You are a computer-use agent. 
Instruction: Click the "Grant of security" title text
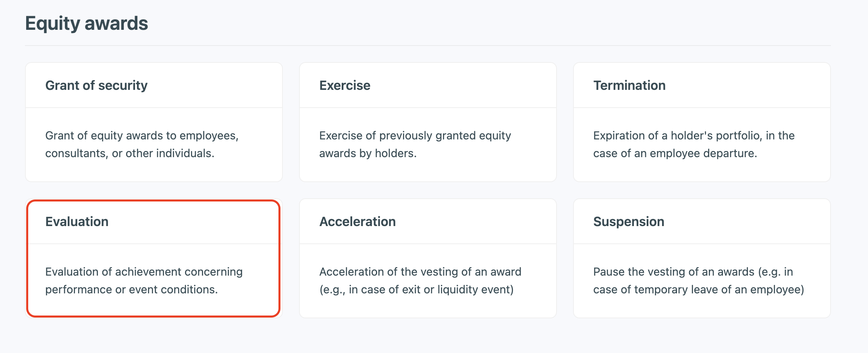[96, 85]
